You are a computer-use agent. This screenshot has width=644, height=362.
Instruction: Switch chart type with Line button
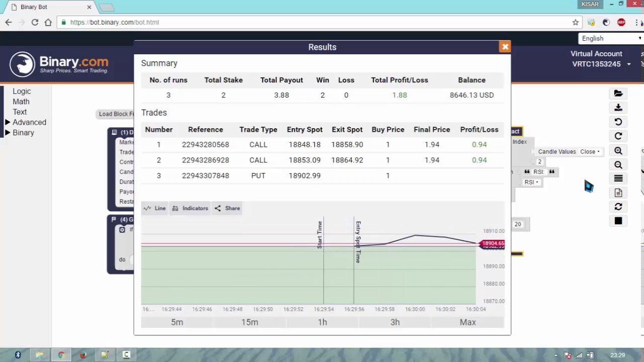154,208
